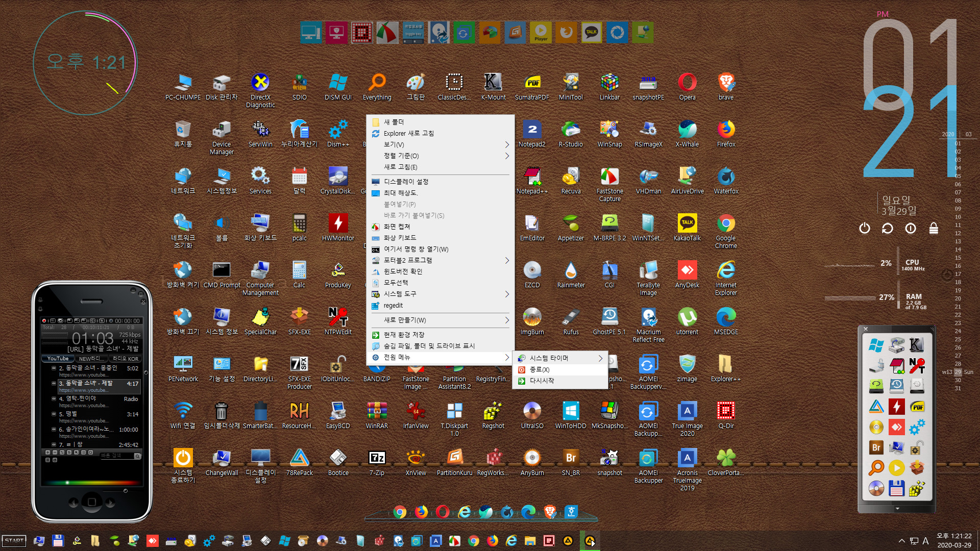Image resolution: width=980 pixels, height=551 pixels.
Task: Click the START button on taskbar
Action: 14,541
